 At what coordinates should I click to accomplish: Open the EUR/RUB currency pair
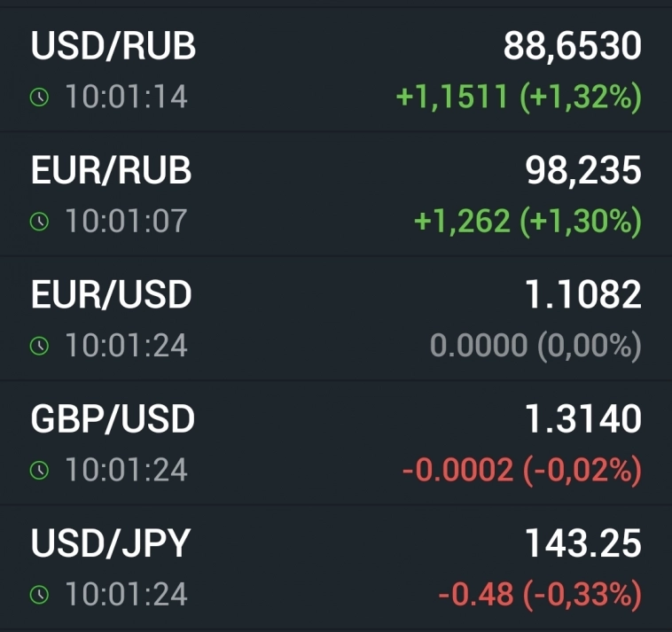pyautogui.click(x=112, y=170)
